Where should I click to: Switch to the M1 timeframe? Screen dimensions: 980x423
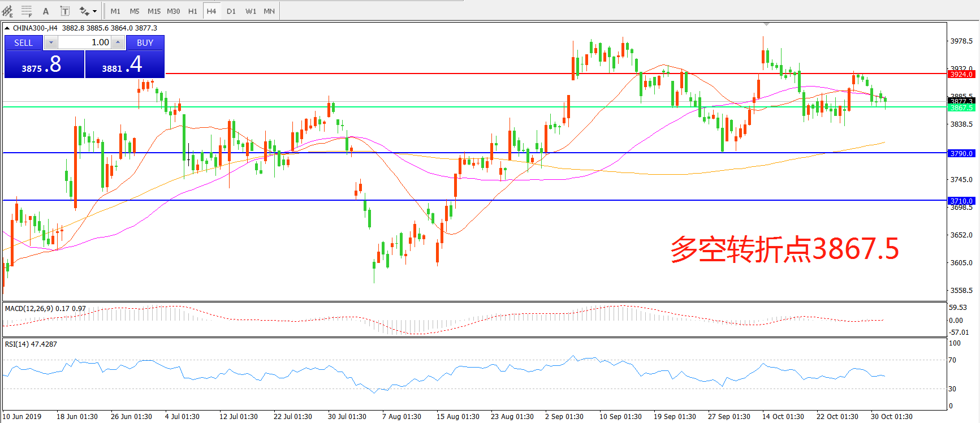click(115, 11)
